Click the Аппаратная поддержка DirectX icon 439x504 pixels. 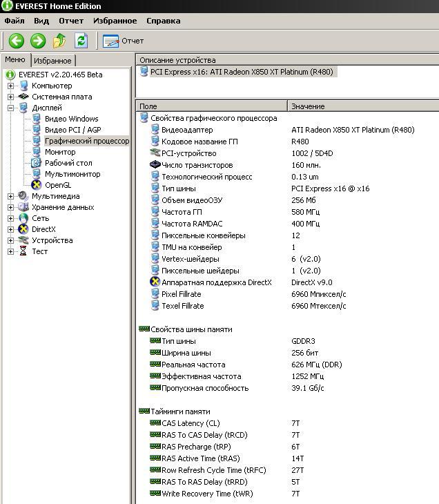click(155, 282)
